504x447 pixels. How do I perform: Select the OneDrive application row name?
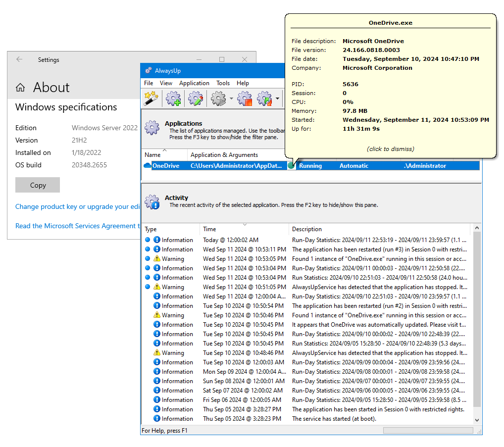(165, 166)
